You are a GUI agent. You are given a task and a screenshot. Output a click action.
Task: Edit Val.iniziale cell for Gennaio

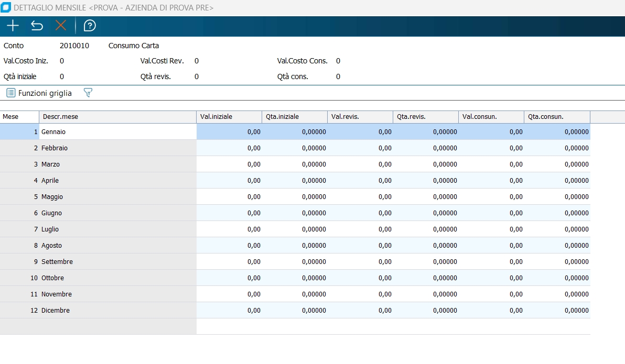pyautogui.click(x=229, y=132)
